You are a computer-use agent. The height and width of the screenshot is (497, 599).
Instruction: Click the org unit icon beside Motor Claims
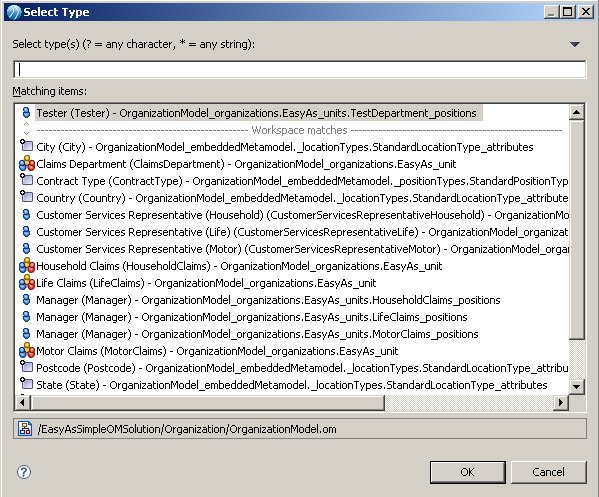(x=27, y=351)
